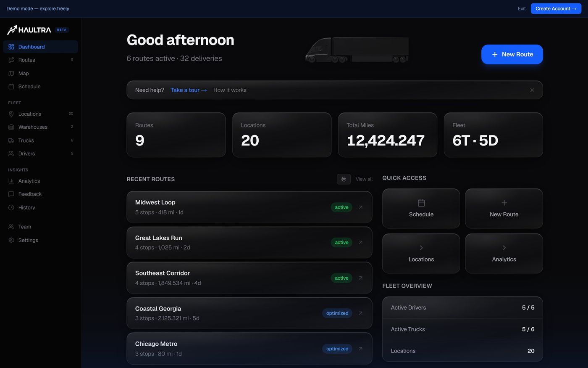Screen dimensions: 588x368
Task: Click '6 routes active · 32 deliveries' text
Action: click(x=174, y=58)
